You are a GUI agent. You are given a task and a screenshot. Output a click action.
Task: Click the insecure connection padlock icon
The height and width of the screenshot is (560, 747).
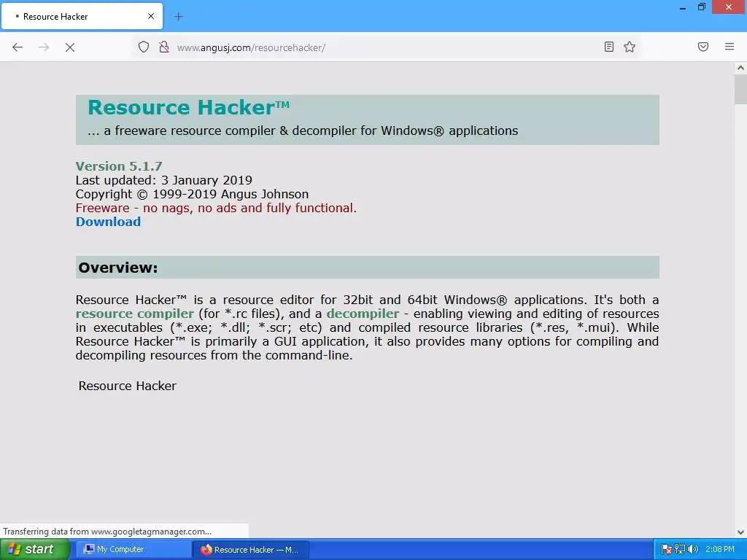pos(164,47)
